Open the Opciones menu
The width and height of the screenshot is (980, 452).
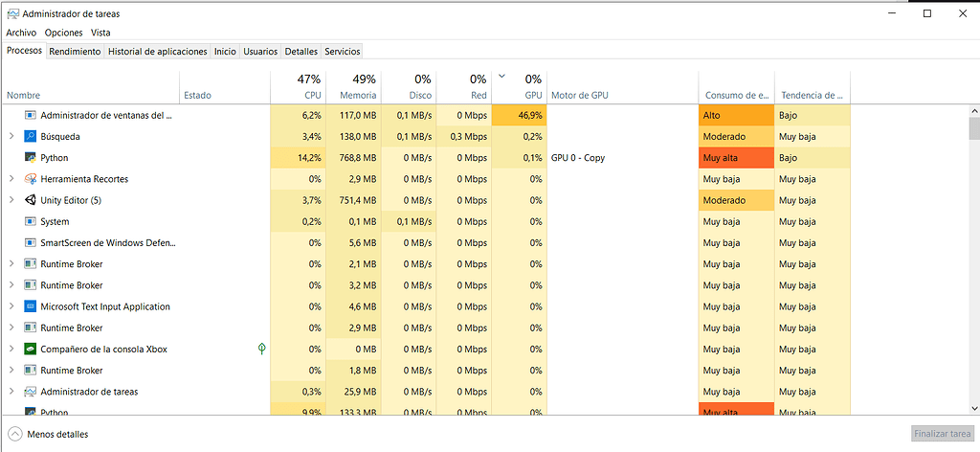(x=64, y=33)
